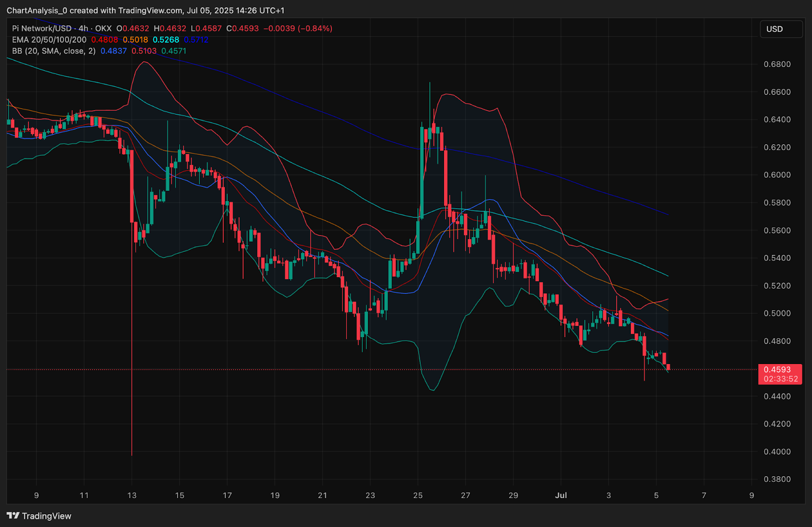Click date 23 on the time axis
This screenshot has width=812, height=527.
click(370, 495)
